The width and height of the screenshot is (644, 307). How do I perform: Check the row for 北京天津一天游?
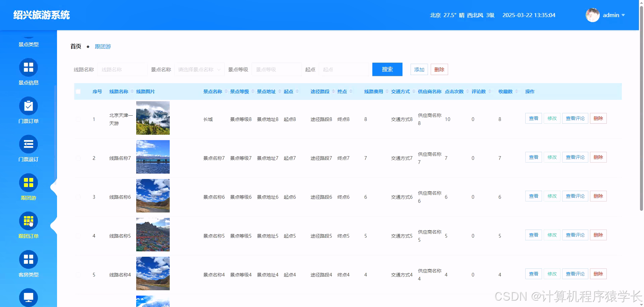pyautogui.click(x=78, y=119)
